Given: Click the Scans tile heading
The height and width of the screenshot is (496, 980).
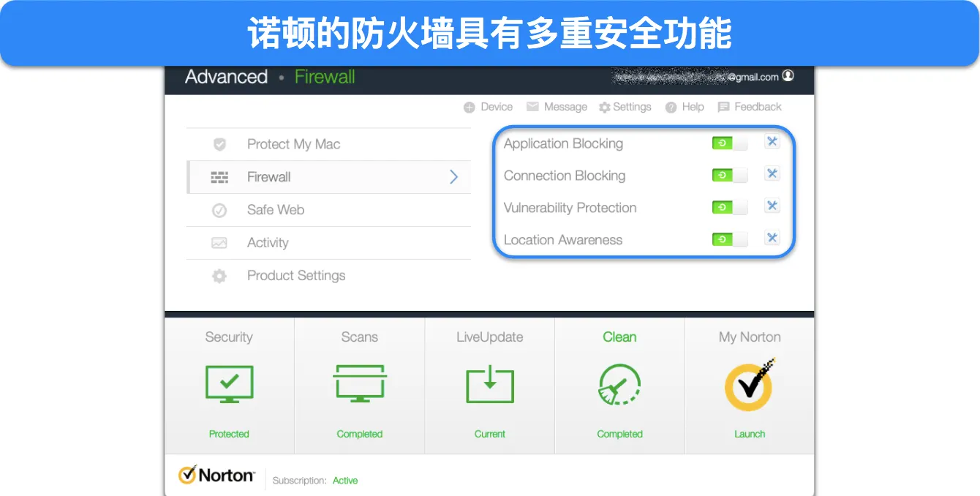Looking at the screenshot, I should coord(359,337).
